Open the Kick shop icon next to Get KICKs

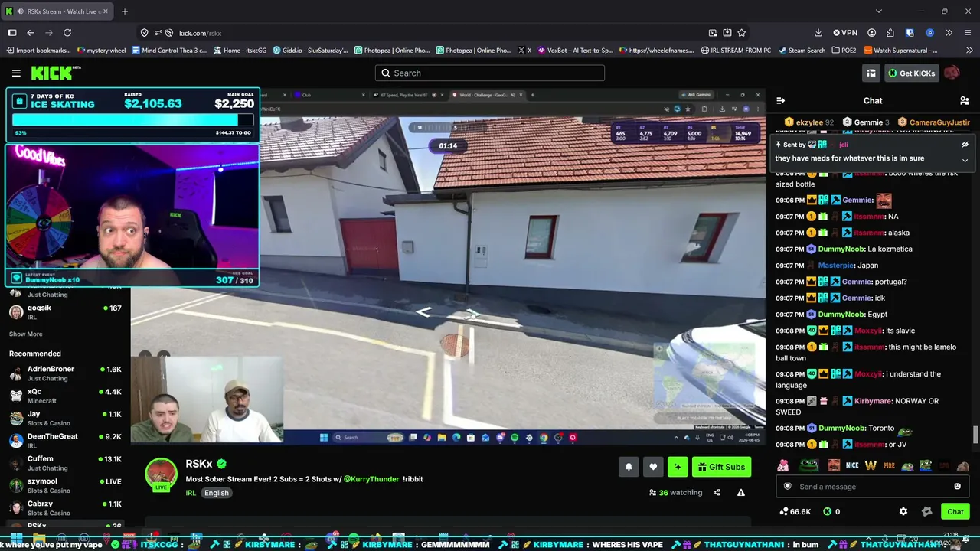[x=871, y=73]
